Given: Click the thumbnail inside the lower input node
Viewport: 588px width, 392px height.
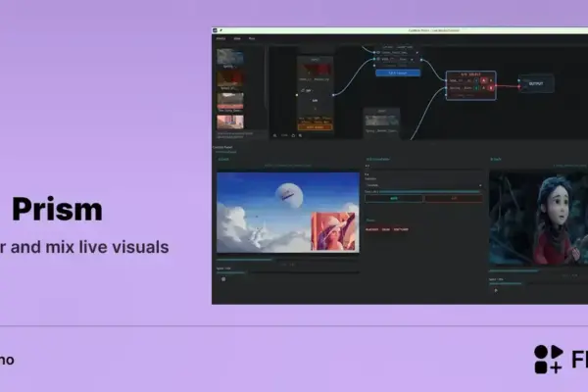Looking at the screenshot, I should (382, 121).
